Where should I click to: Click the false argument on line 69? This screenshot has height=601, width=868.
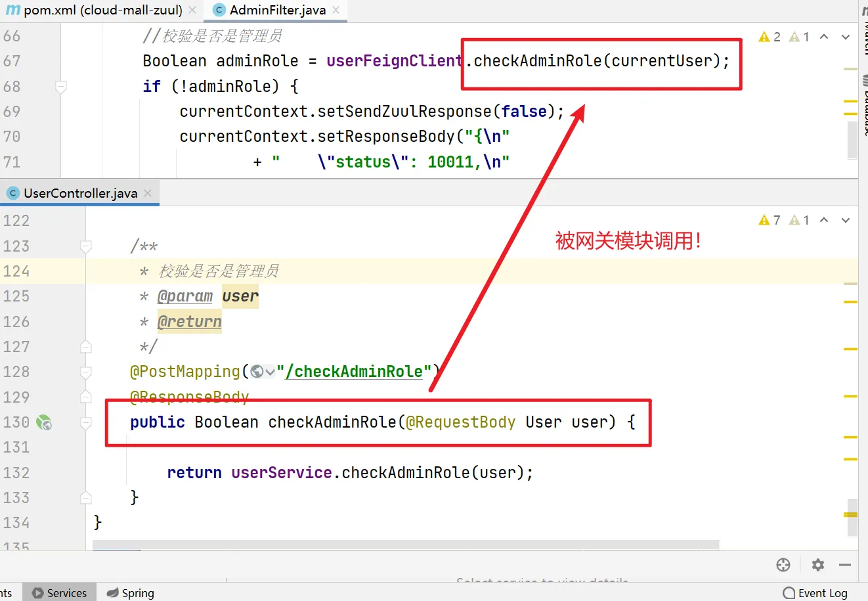point(524,112)
